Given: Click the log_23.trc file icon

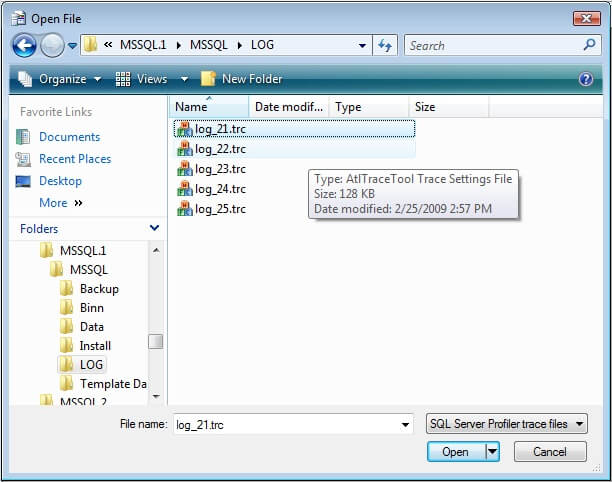Looking at the screenshot, I should 185,169.
